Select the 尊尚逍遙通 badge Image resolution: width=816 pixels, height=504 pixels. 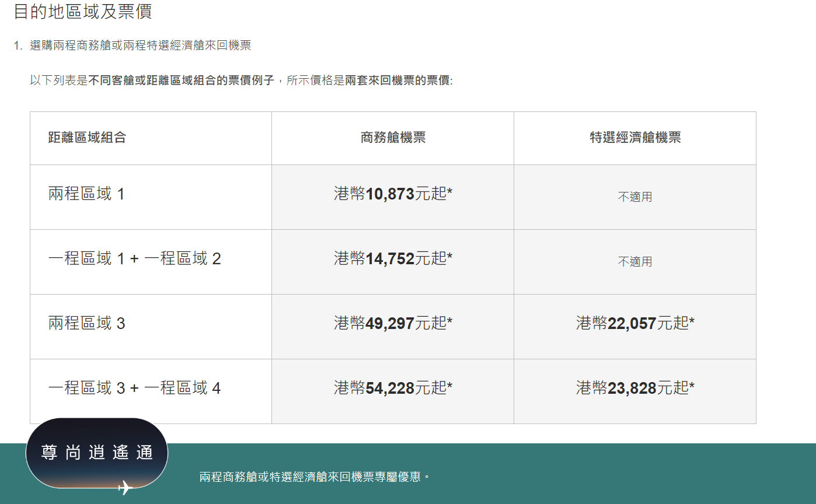97,452
